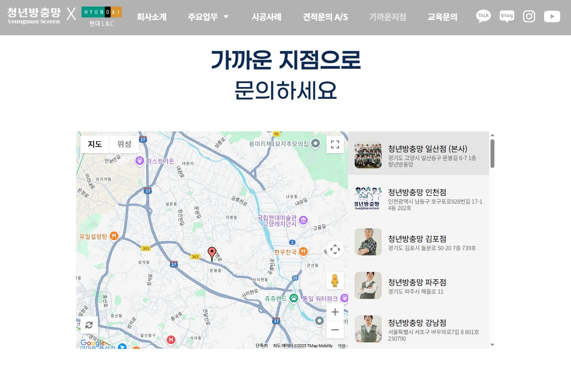Open the 견적문의 A/S menu item

pyautogui.click(x=326, y=17)
